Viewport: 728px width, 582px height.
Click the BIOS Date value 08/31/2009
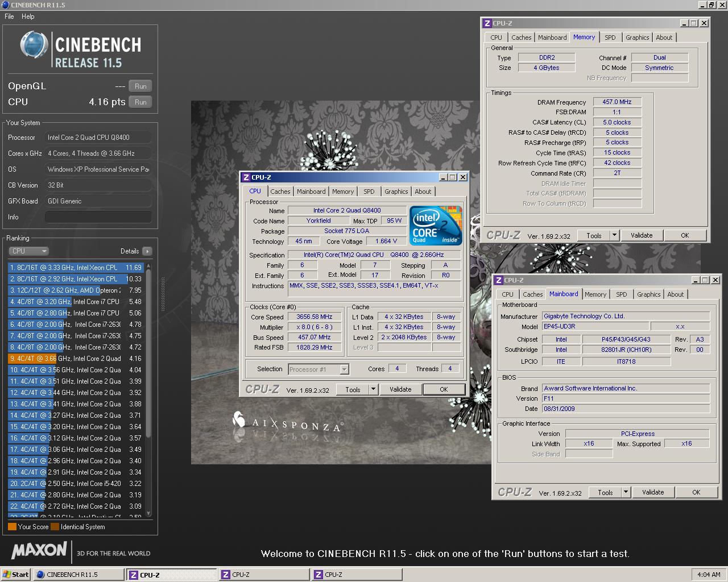click(626, 409)
